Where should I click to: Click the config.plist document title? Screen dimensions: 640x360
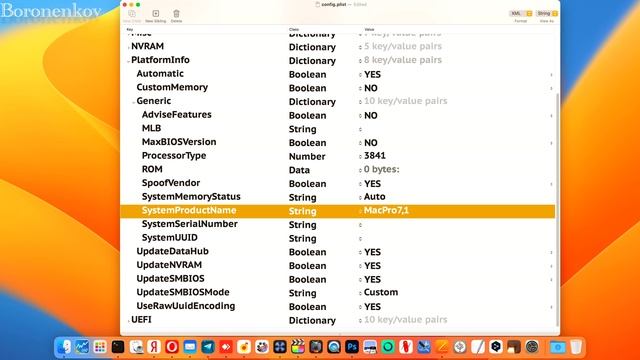[333, 4]
